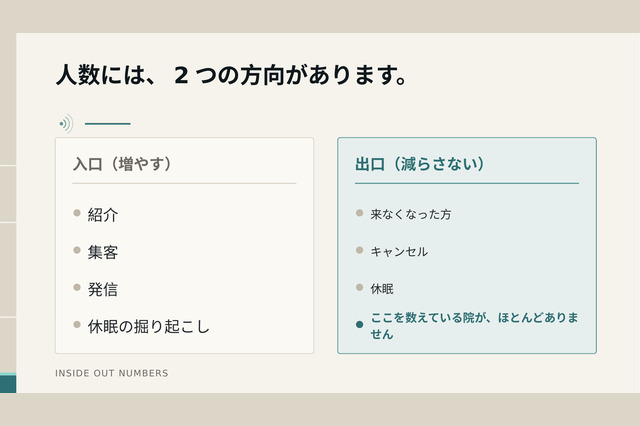
Task: Click the slide title 人数には、2つの方向があります。
Action: pos(231,75)
